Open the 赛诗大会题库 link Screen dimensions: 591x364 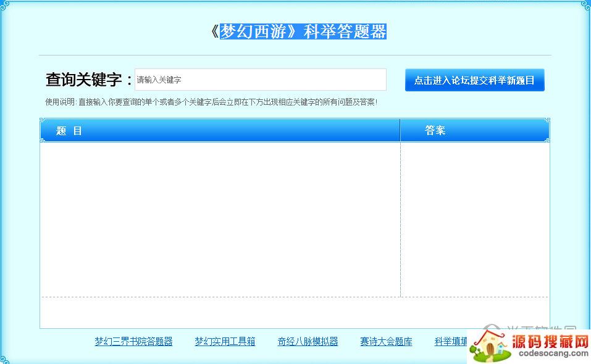386,341
